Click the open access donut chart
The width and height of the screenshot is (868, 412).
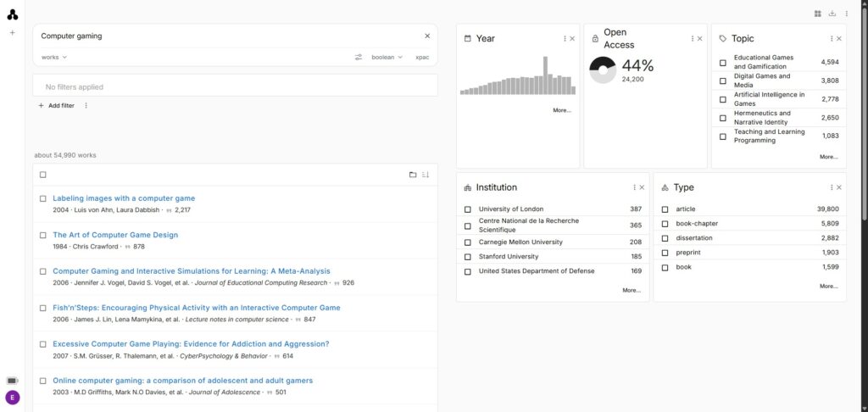coord(603,70)
